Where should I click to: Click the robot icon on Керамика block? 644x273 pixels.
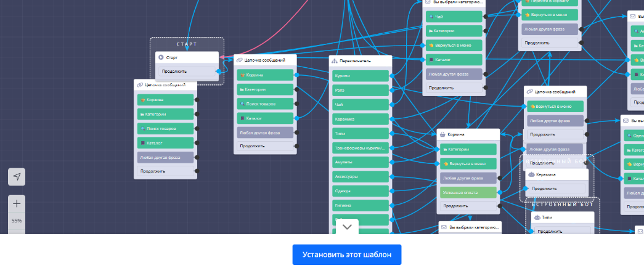531,174
